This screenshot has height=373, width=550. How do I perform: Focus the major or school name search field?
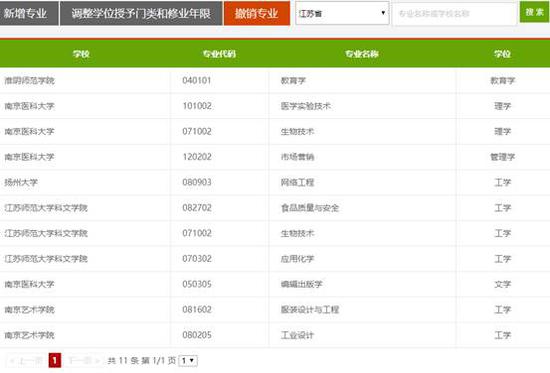pos(455,14)
